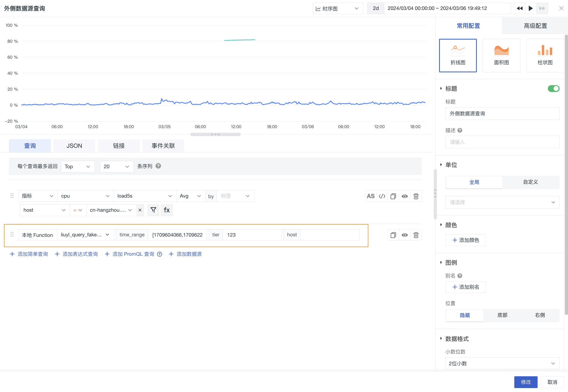Open the filter operator equals dropdown
Viewport: 568px width, 392px height.
pyautogui.click(x=78, y=210)
